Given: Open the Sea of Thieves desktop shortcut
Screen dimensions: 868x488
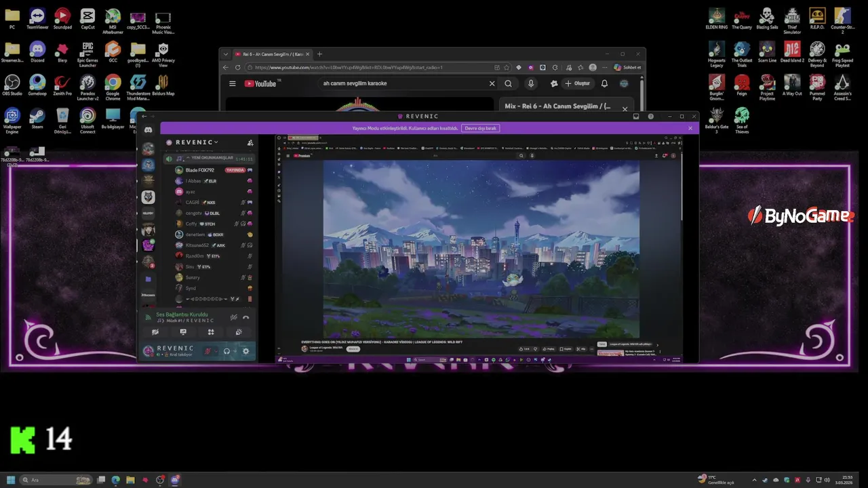Looking at the screenshot, I should click(742, 120).
